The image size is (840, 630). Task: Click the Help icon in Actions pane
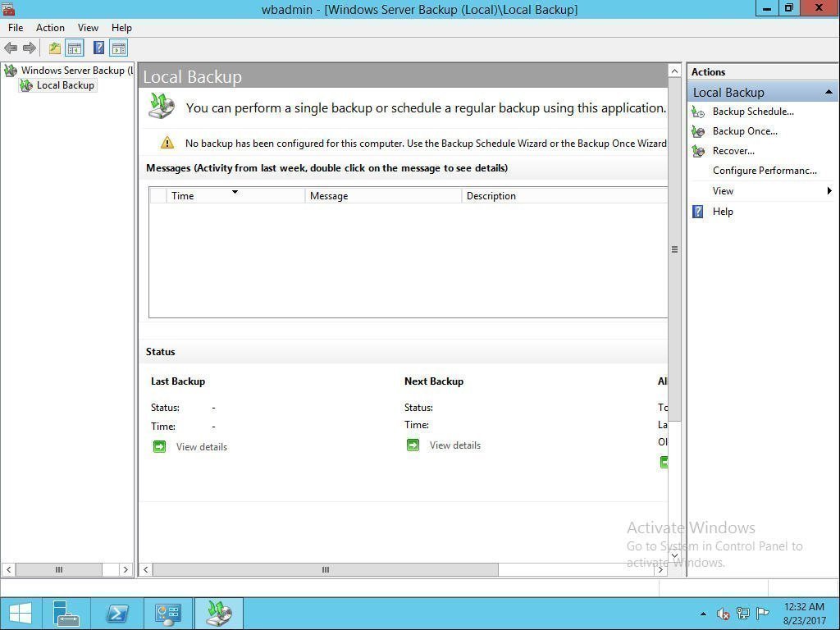tap(697, 212)
